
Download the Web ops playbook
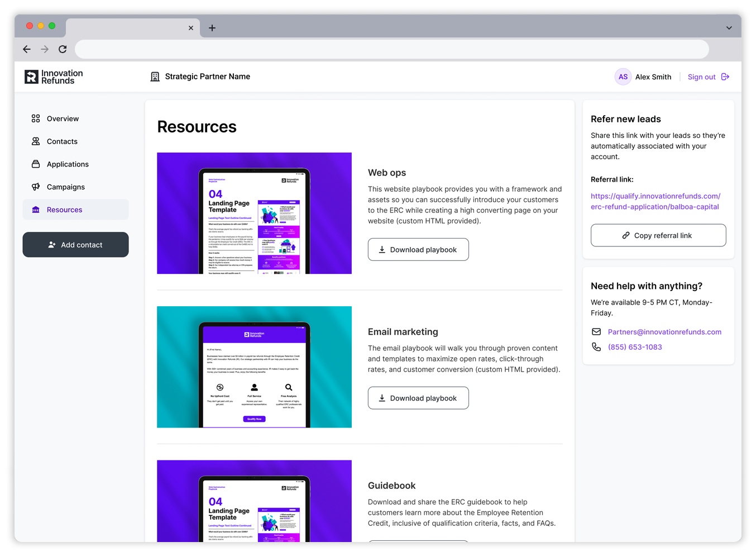point(418,250)
